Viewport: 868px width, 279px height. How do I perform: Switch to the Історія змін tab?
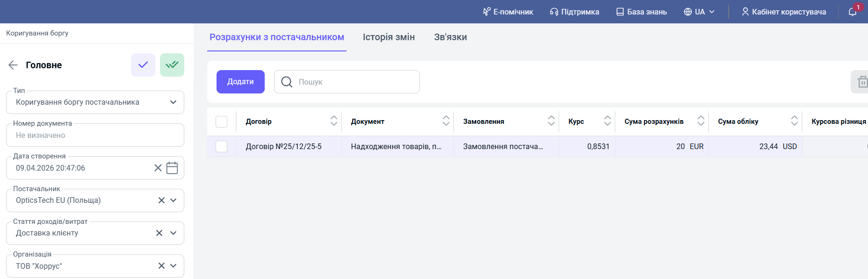tap(389, 37)
